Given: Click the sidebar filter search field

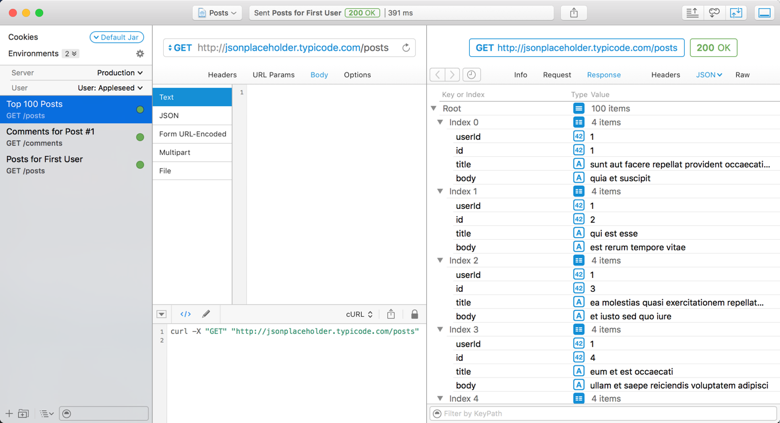Looking at the screenshot, I should (x=104, y=414).
